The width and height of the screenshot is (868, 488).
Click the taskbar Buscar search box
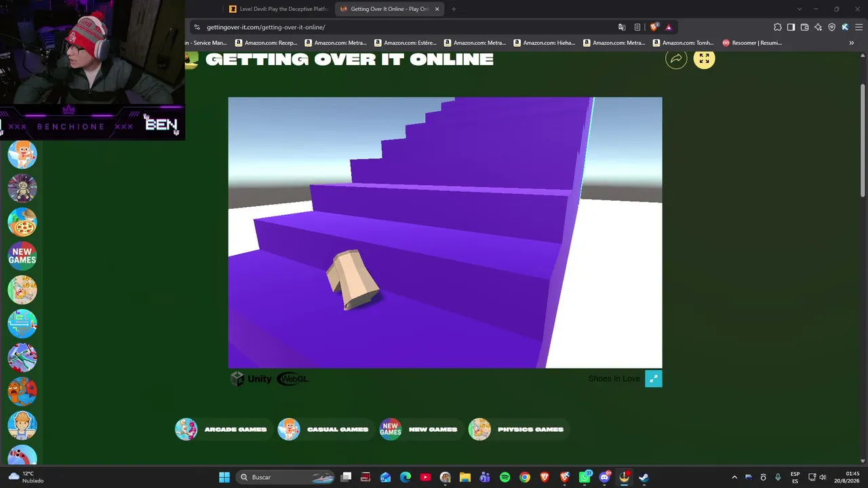[285, 477]
